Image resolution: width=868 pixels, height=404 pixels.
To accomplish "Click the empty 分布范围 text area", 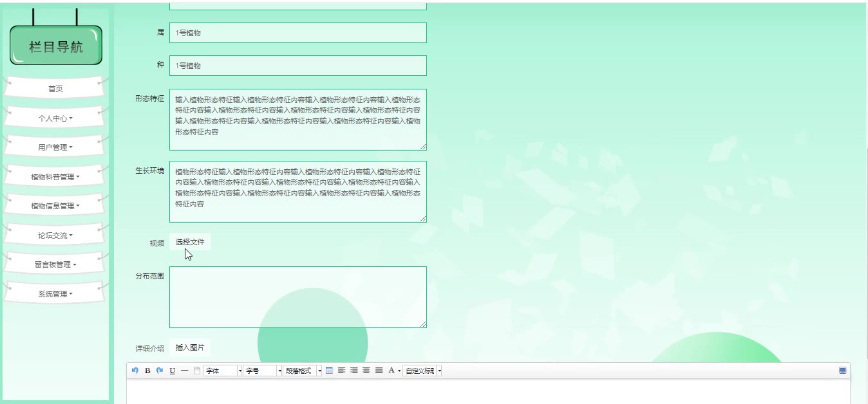I will [298, 297].
